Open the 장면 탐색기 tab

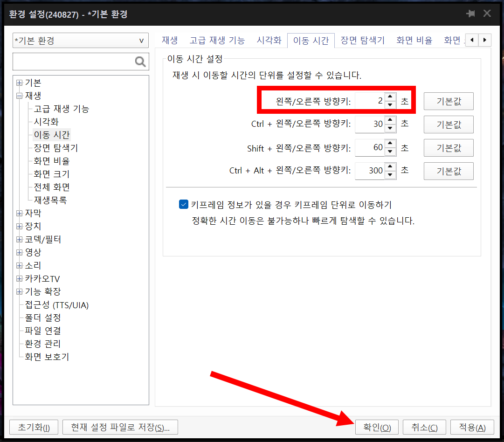point(363,40)
